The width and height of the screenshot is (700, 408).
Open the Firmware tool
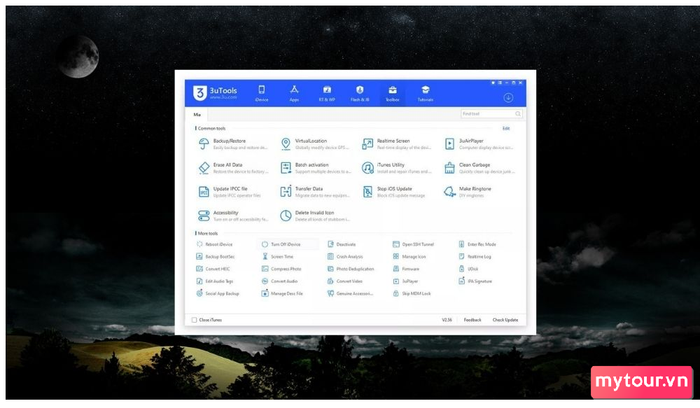point(406,269)
